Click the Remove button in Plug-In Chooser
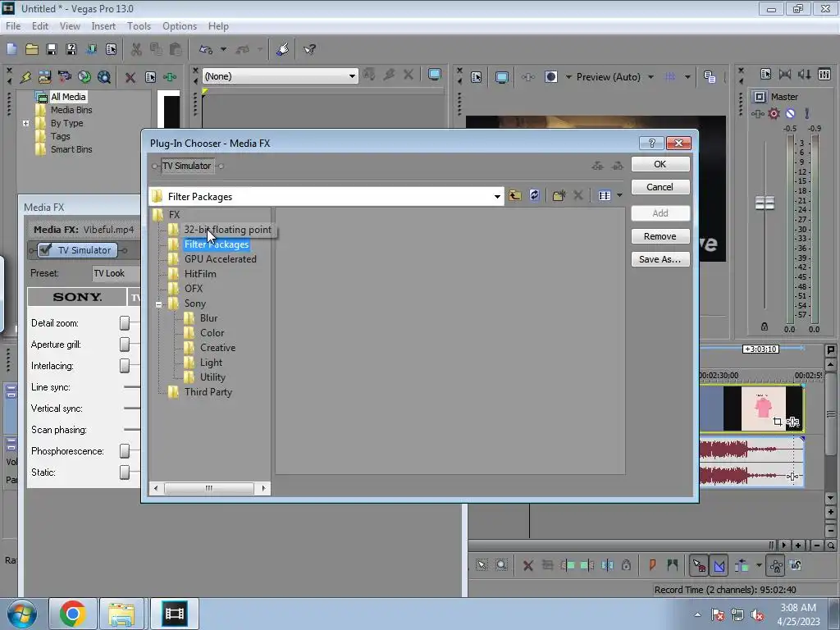 click(x=660, y=235)
